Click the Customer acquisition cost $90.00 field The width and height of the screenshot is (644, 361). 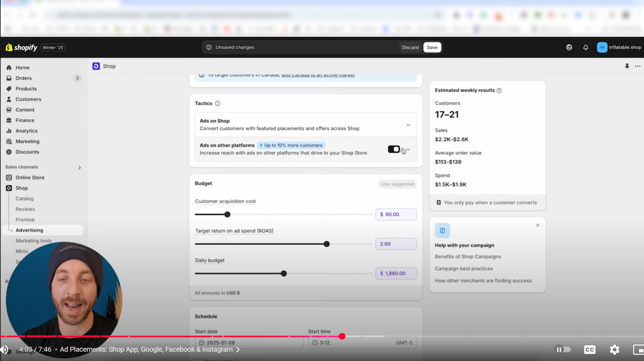pyautogui.click(x=396, y=214)
